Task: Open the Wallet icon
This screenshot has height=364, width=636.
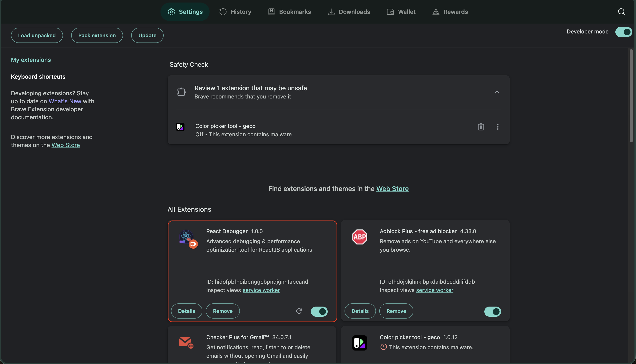Action: [390, 12]
